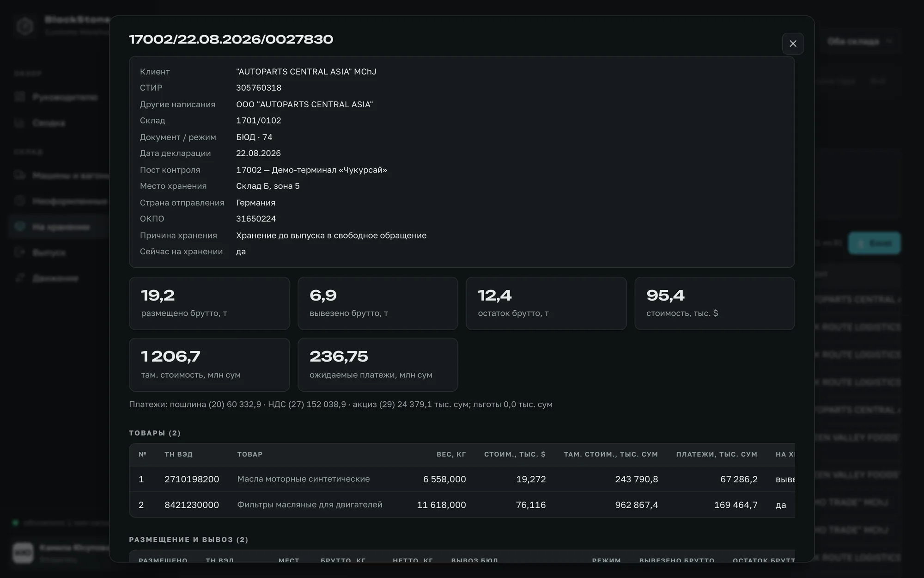
Task: Click the 95,4 'стоимость, тыс. $' card
Action: coord(715,303)
